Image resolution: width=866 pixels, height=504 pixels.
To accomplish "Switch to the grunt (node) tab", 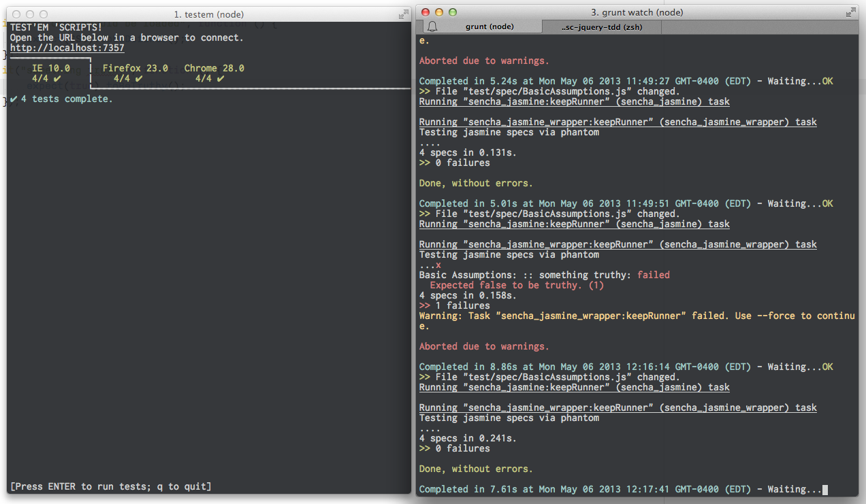I will click(490, 27).
